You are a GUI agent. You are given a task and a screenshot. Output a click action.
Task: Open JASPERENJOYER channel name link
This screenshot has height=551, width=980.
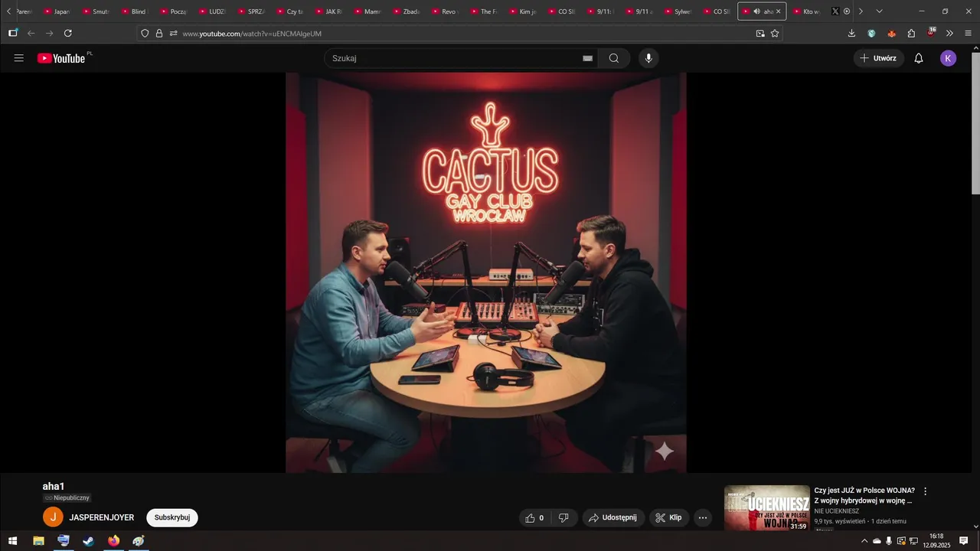click(x=102, y=518)
